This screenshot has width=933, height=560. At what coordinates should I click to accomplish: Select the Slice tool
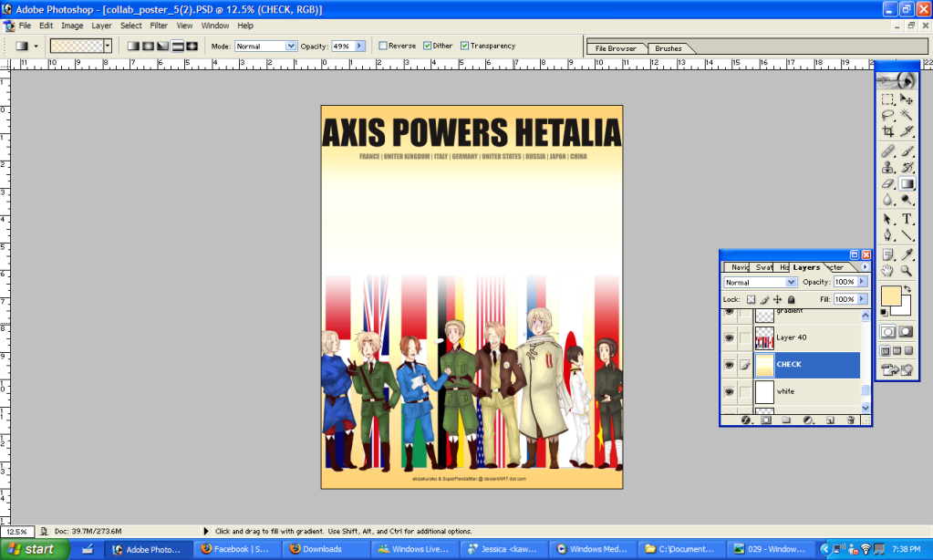click(x=907, y=131)
